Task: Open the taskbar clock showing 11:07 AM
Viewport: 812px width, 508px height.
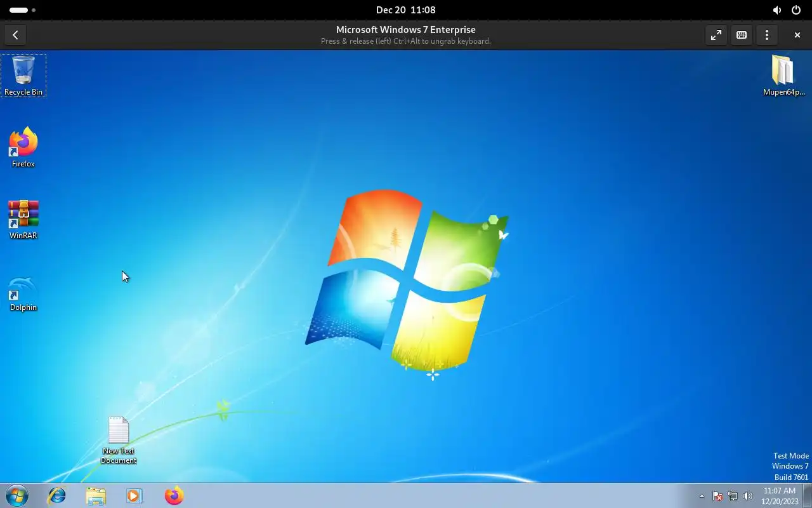Action: click(x=780, y=496)
